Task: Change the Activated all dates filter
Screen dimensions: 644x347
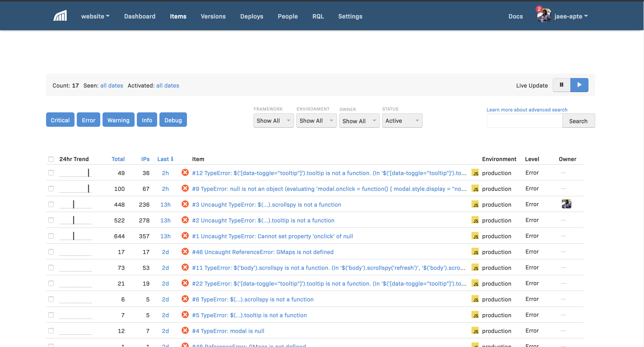Action: coord(168,86)
